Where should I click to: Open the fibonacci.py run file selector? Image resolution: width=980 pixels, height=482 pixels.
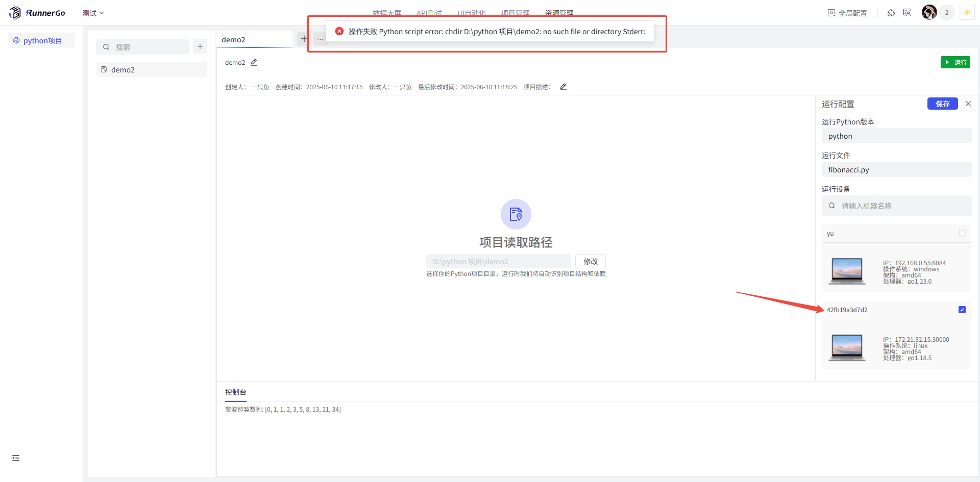click(x=896, y=170)
